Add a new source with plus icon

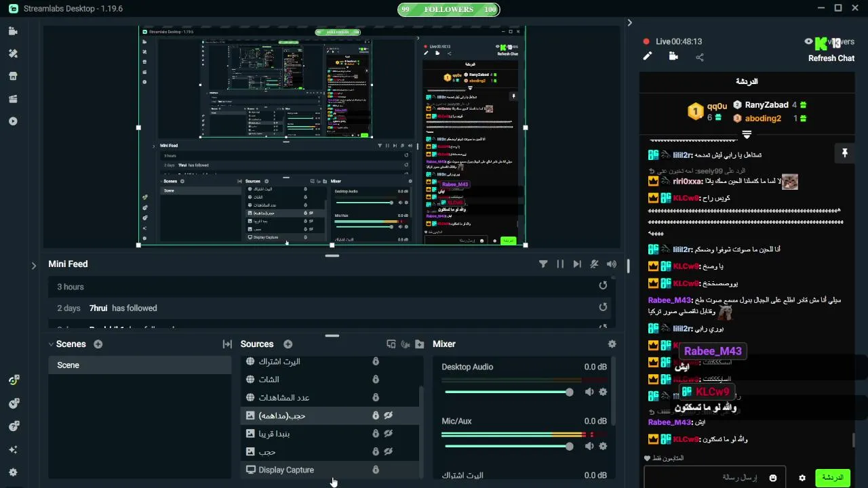pos(288,344)
